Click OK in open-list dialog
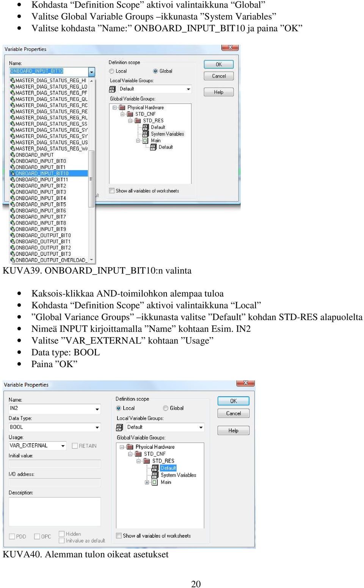The height and width of the screenshot is (588, 364). coord(219,65)
